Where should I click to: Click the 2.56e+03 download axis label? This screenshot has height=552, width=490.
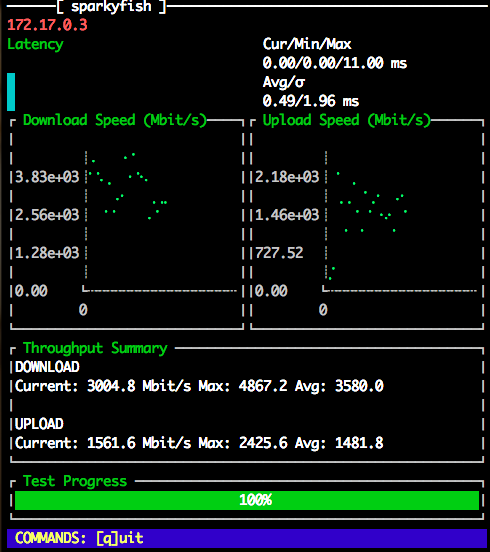[x=47, y=215]
